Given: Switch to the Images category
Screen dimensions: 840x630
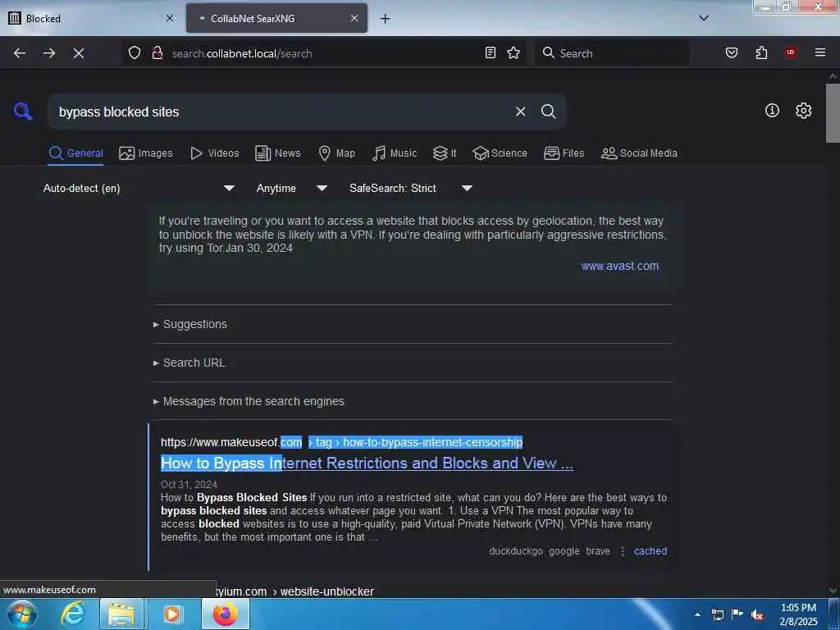Looking at the screenshot, I should [146, 153].
